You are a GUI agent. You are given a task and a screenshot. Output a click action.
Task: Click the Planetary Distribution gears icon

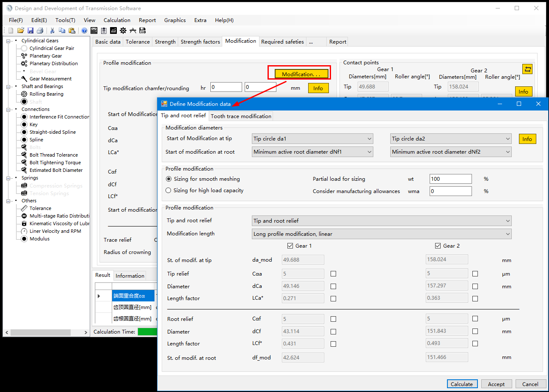(24, 63)
